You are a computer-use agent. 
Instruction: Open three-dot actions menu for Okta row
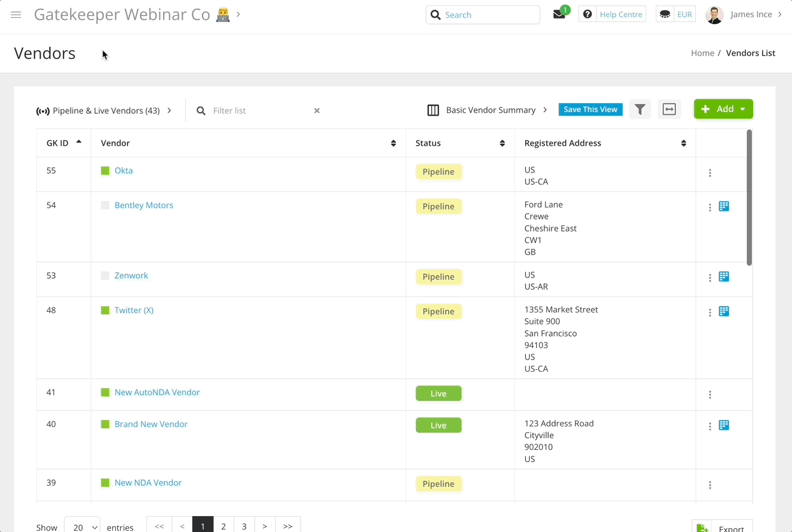710,173
